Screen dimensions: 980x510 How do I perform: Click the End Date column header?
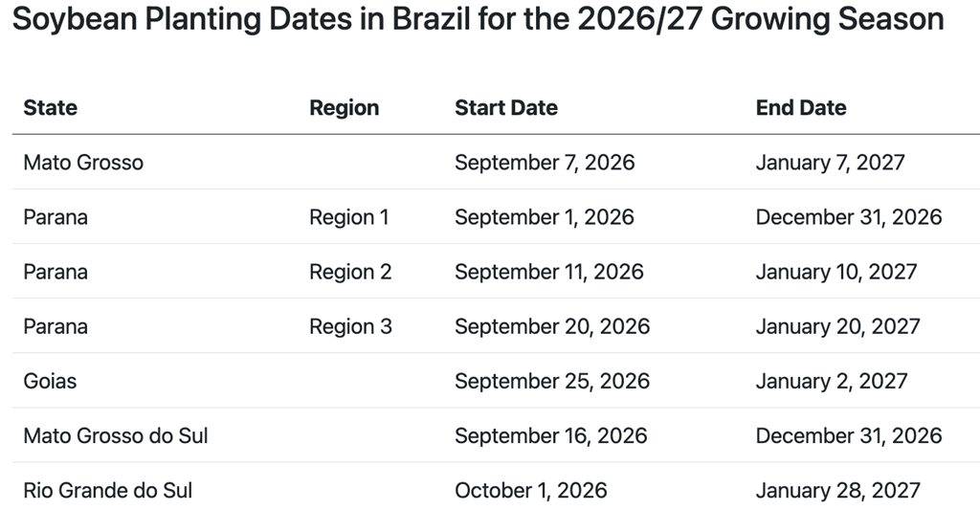pyautogui.click(x=801, y=107)
